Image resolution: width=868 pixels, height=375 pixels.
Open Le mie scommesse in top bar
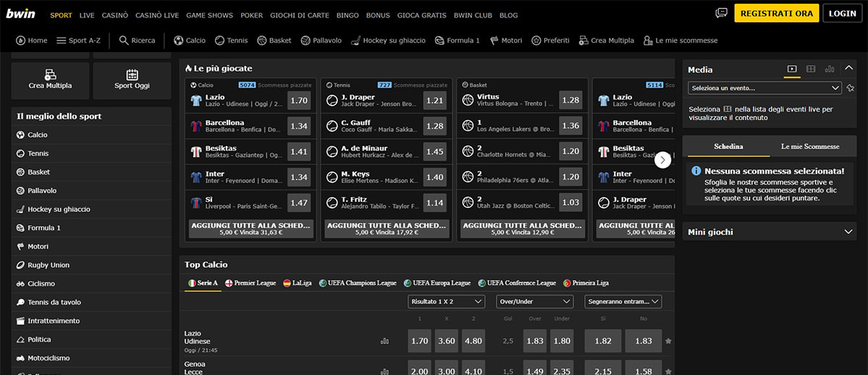point(681,41)
